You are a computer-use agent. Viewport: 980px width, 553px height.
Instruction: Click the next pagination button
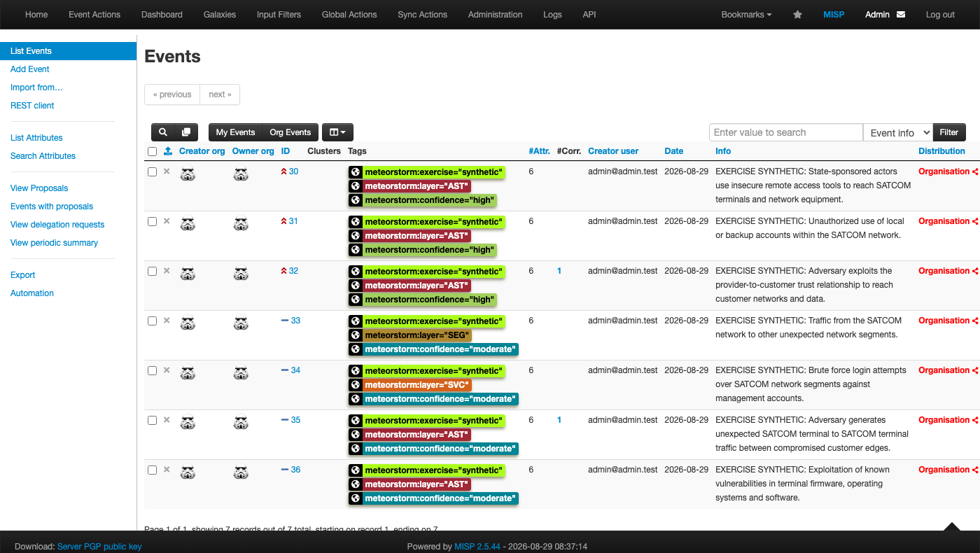tap(220, 94)
